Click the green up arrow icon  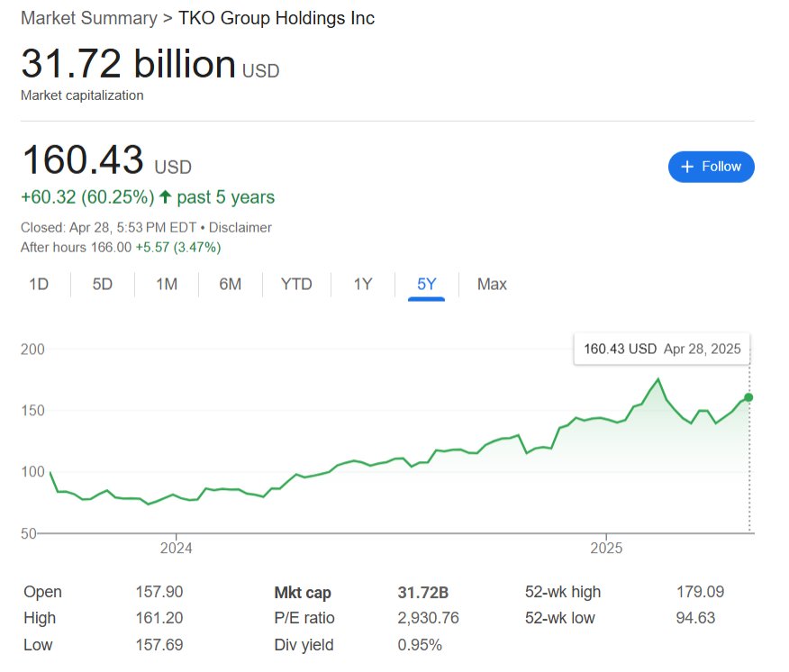pos(165,197)
